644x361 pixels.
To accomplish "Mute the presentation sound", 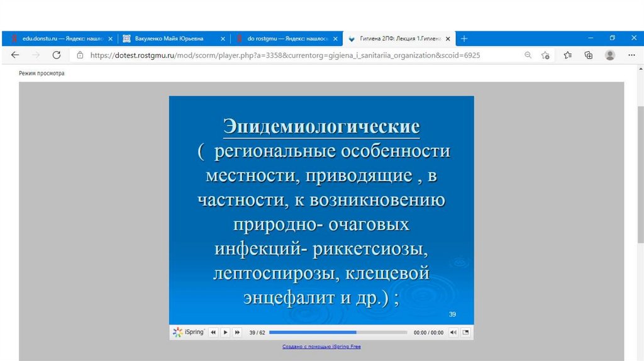I will coord(453,332).
